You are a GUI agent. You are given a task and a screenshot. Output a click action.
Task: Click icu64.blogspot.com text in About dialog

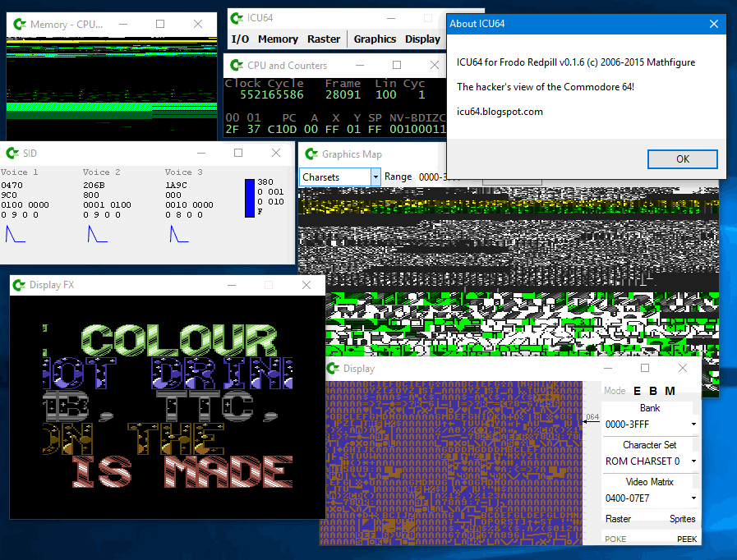(x=500, y=112)
